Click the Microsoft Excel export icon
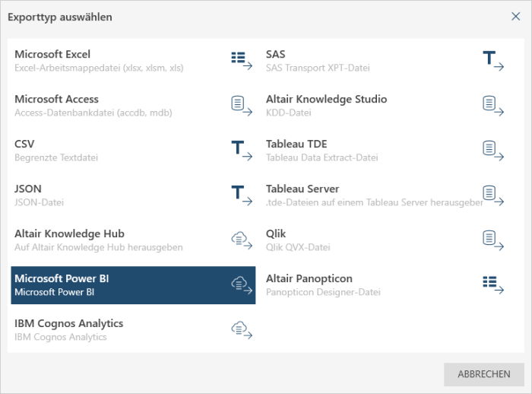Screen dimensions: 532x394 (x=241, y=60)
